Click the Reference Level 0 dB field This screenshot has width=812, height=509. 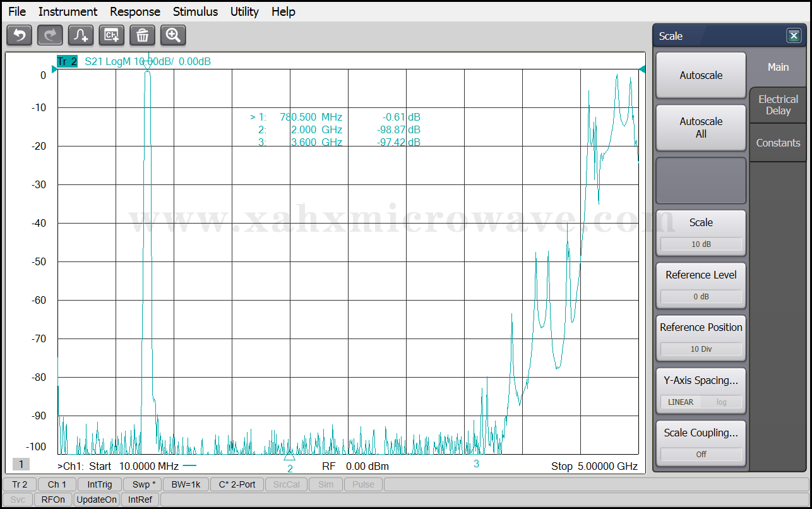701,296
